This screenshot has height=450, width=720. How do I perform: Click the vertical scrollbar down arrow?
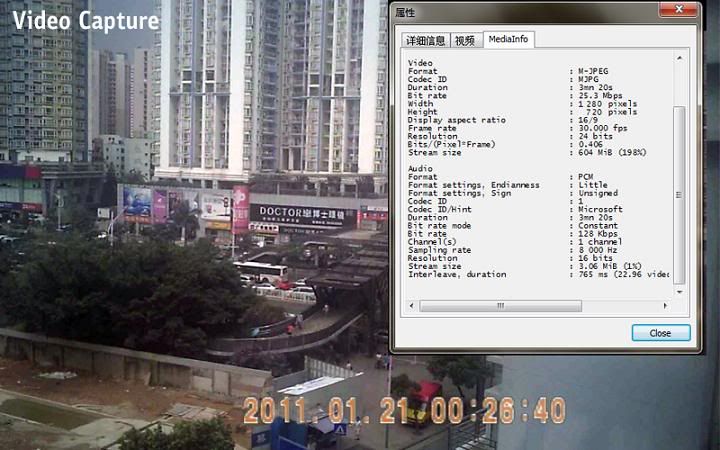pos(680,292)
